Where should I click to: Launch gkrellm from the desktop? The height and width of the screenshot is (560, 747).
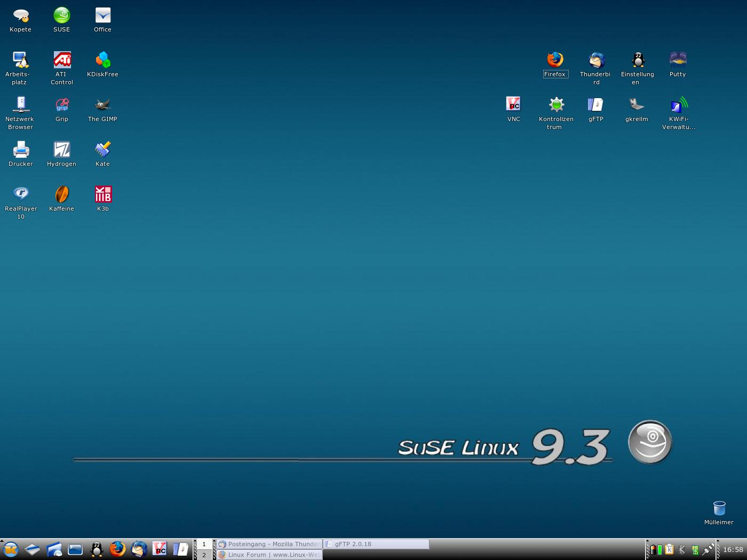(637, 110)
